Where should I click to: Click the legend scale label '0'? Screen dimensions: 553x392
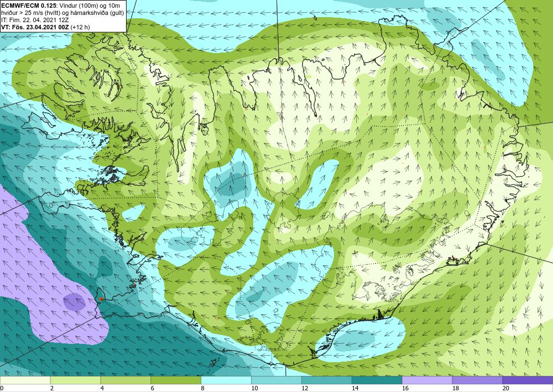tap(2, 388)
